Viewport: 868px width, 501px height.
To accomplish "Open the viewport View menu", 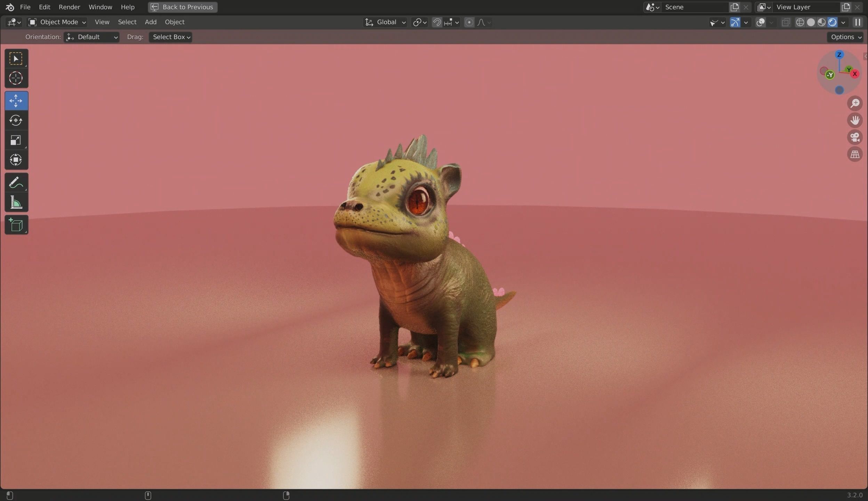I will (102, 22).
